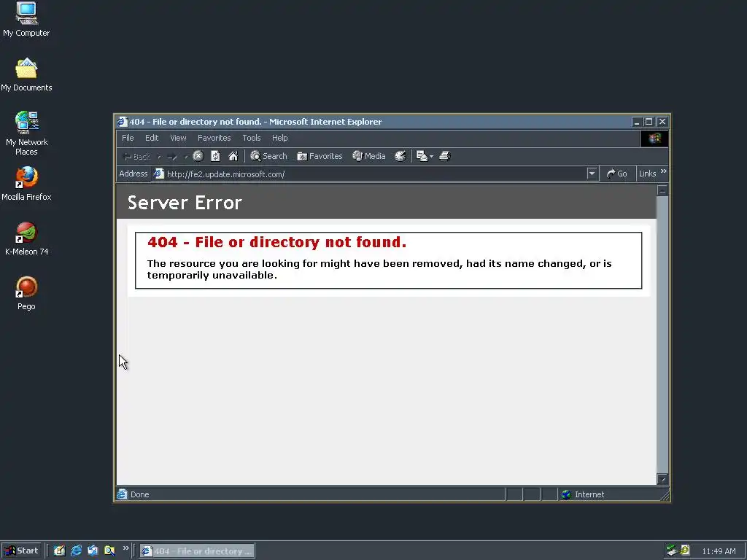This screenshot has width=747, height=560.
Task: Open the My Computer desktop icon
Action: (x=26, y=20)
